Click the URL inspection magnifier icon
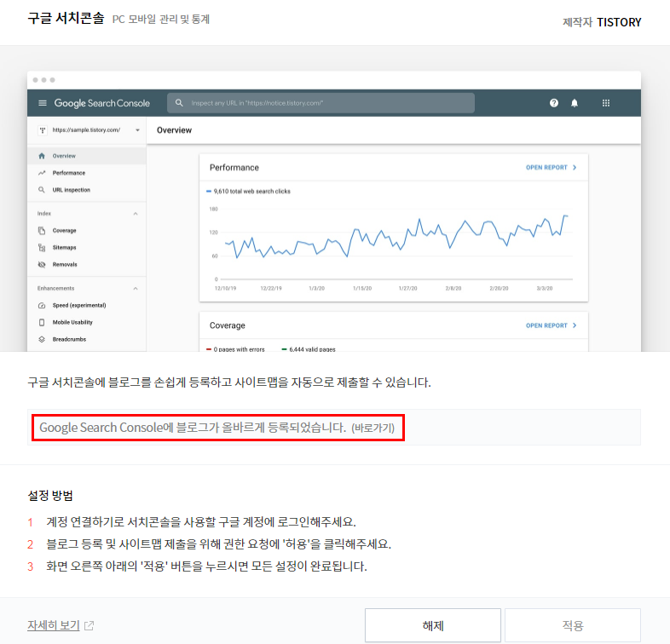 pos(42,190)
